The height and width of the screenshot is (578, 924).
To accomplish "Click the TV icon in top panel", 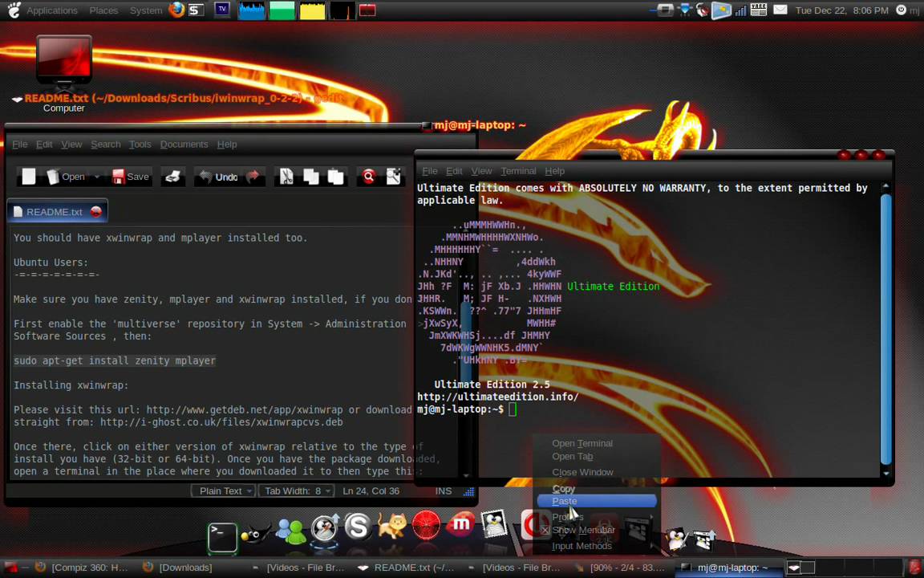I will point(222,10).
